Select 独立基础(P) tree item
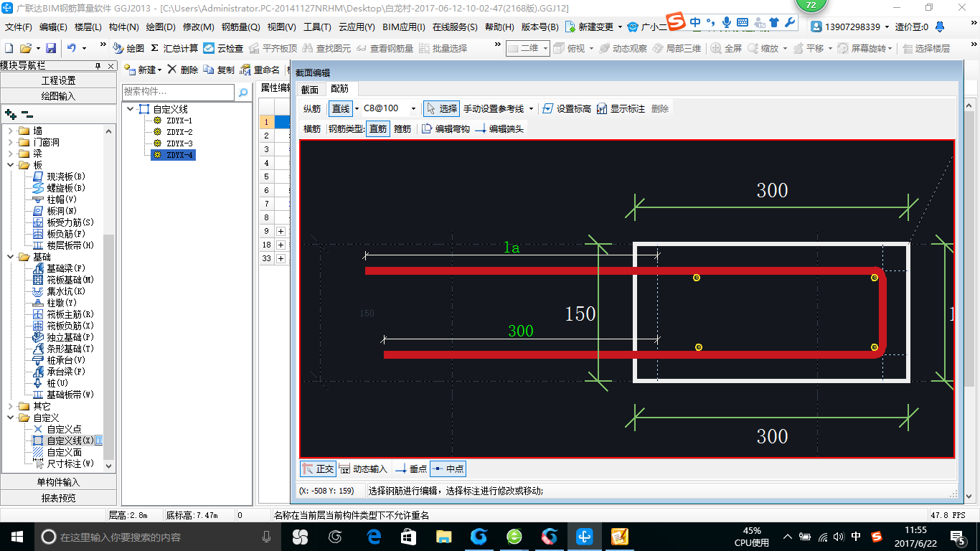 tap(64, 337)
